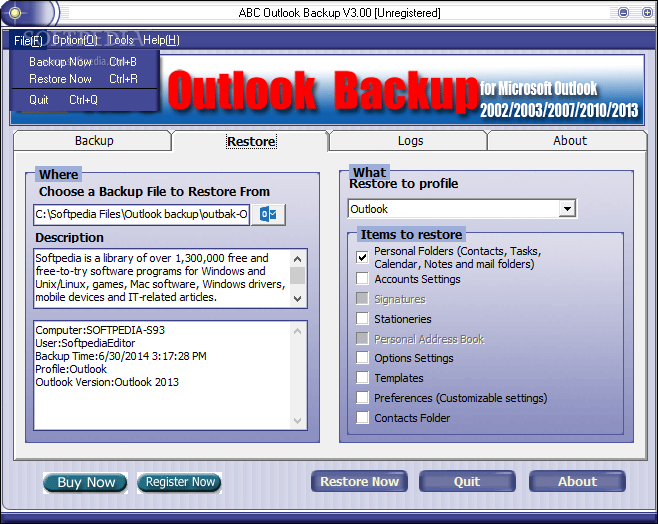Image resolution: width=658 pixels, height=524 pixels.
Task: Click the Outlook browse-file icon button
Action: pos(268,215)
